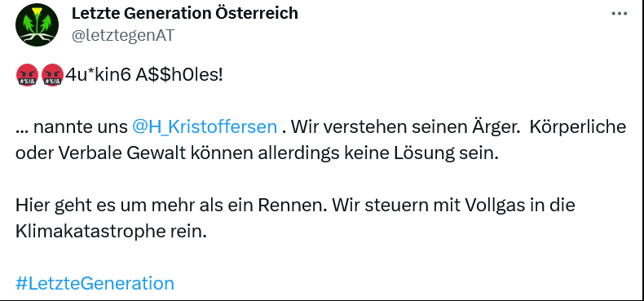Click the words "Wir steuern mit"
The width and height of the screenshot is (644, 301).
click(396, 206)
